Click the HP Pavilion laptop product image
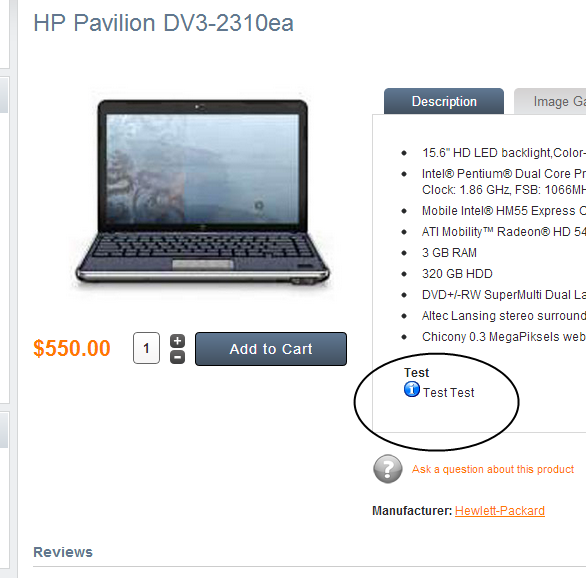586x578 pixels. click(202, 193)
